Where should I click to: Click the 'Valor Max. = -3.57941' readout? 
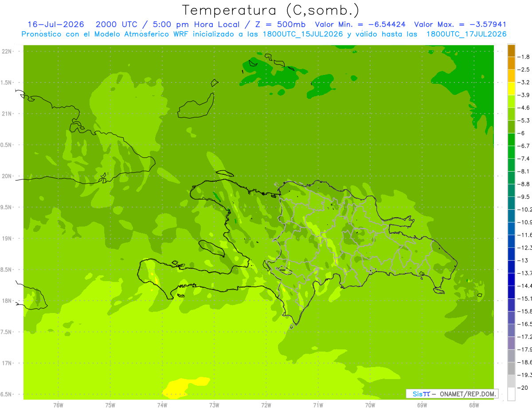(x=460, y=24)
